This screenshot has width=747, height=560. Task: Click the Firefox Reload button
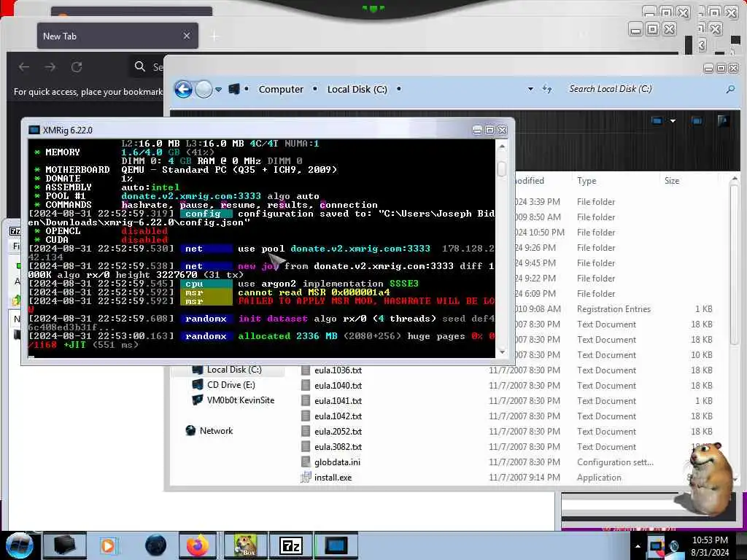point(76,67)
